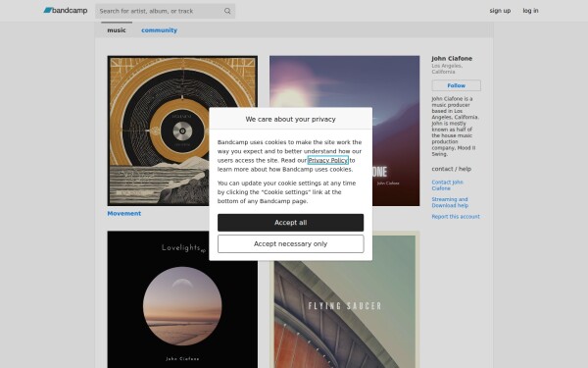Click the 'contact / help' heading

click(451, 169)
